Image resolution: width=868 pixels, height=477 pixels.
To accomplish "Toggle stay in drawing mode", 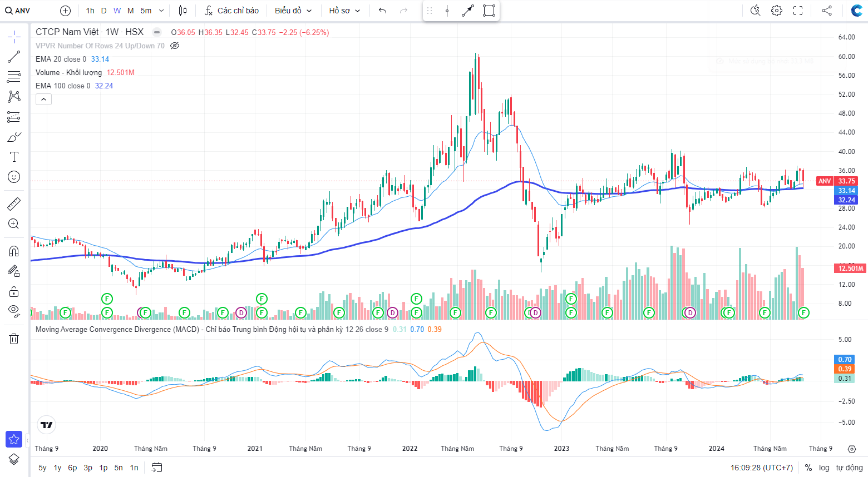I will point(14,271).
